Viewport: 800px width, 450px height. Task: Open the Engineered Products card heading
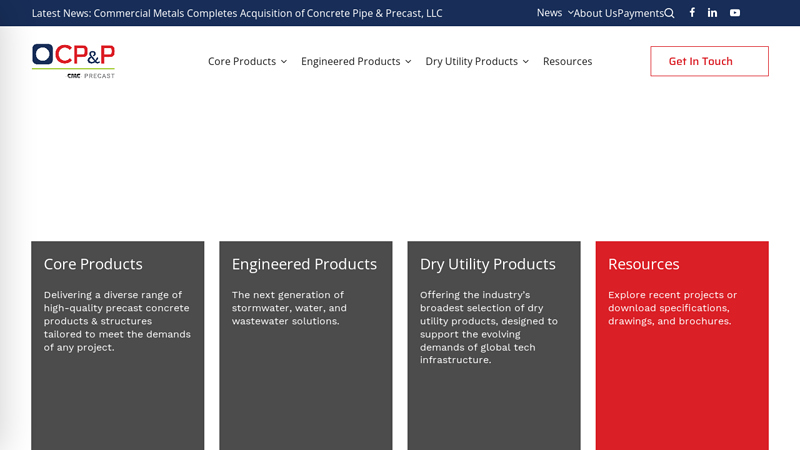(x=304, y=264)
